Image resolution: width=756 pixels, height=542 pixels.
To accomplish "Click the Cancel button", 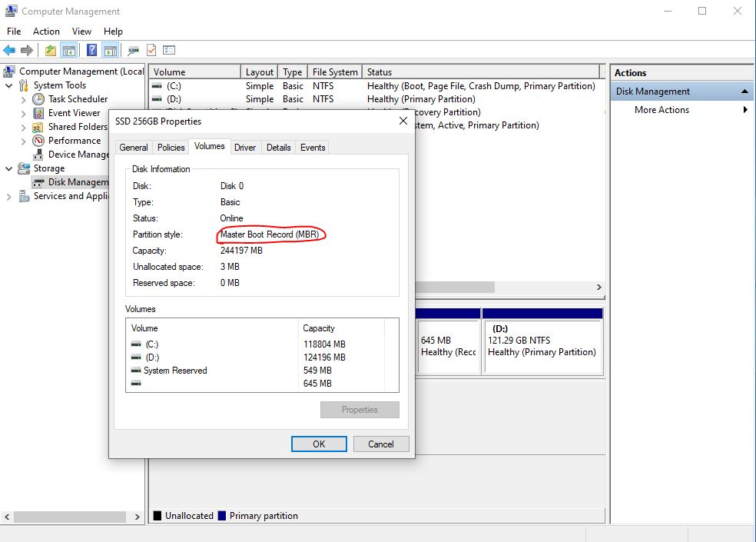I will (x=381, y=444).
